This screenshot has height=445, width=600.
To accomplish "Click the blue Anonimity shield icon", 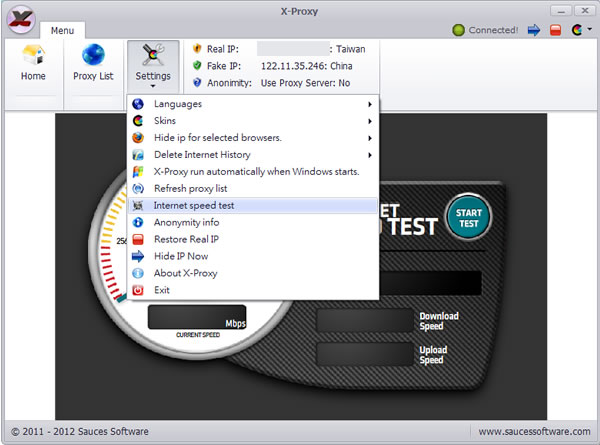I will [197, 82].
